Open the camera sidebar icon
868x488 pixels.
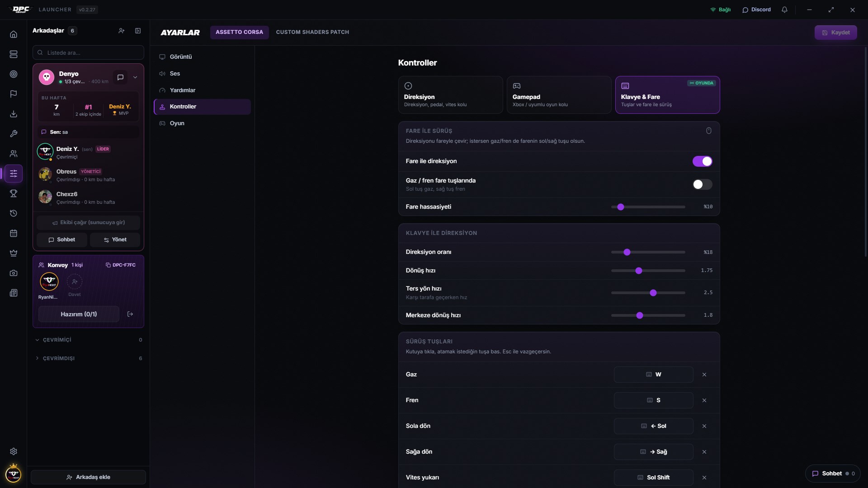click(14, 273)
